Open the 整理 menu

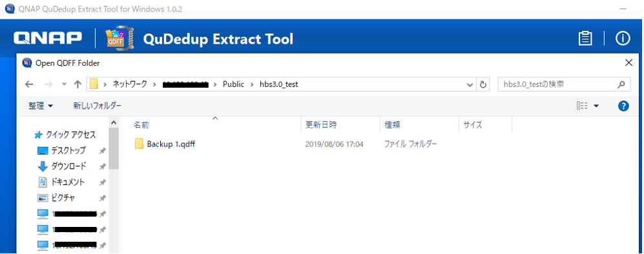(41, 106)
